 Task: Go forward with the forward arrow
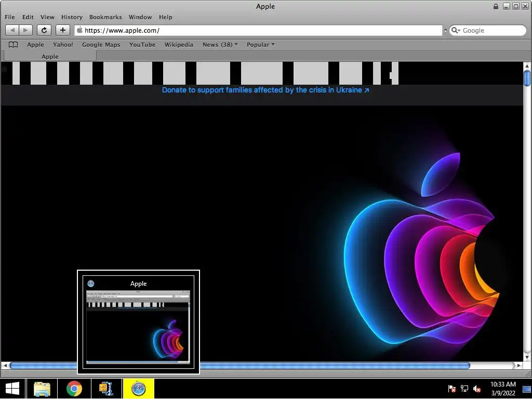point(25,30)
